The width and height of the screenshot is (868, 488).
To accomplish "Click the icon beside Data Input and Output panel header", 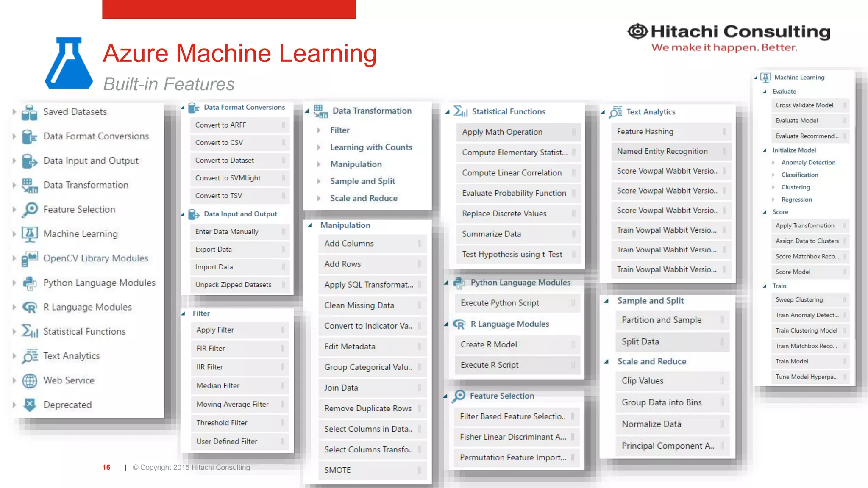I will tap(194, 214).
